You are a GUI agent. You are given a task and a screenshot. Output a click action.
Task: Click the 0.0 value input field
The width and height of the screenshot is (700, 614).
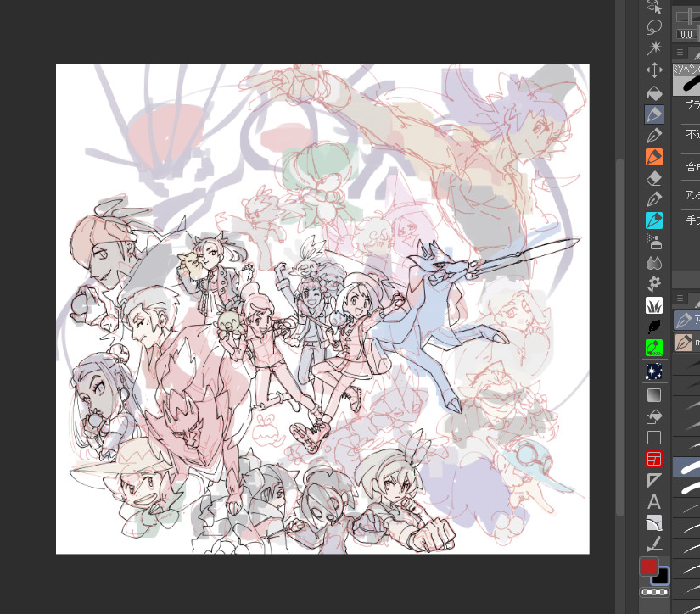click(686, 35)
